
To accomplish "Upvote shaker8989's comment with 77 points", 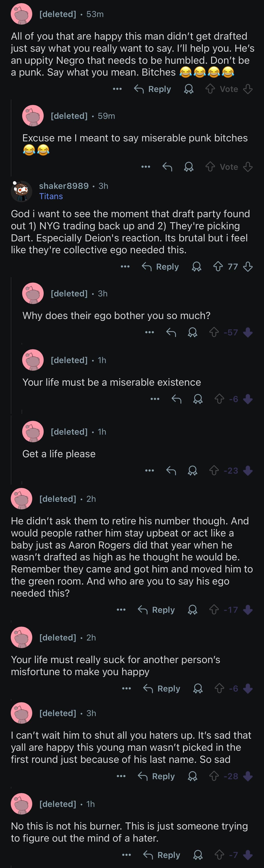I will (x=218, y=267).
